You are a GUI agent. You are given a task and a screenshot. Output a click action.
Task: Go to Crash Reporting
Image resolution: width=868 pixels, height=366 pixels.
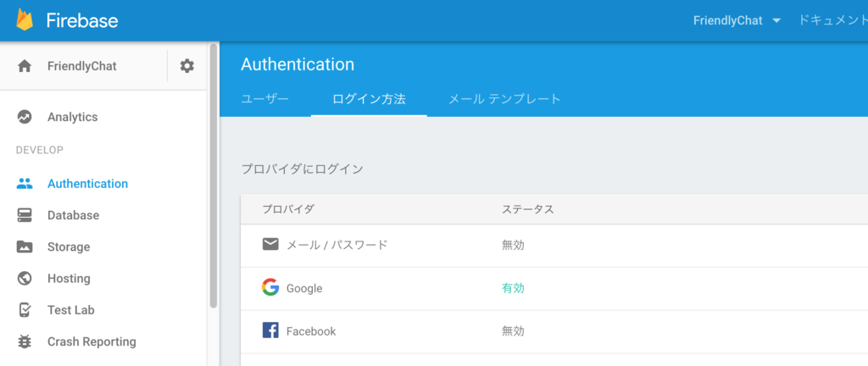(x=92, y=341)
